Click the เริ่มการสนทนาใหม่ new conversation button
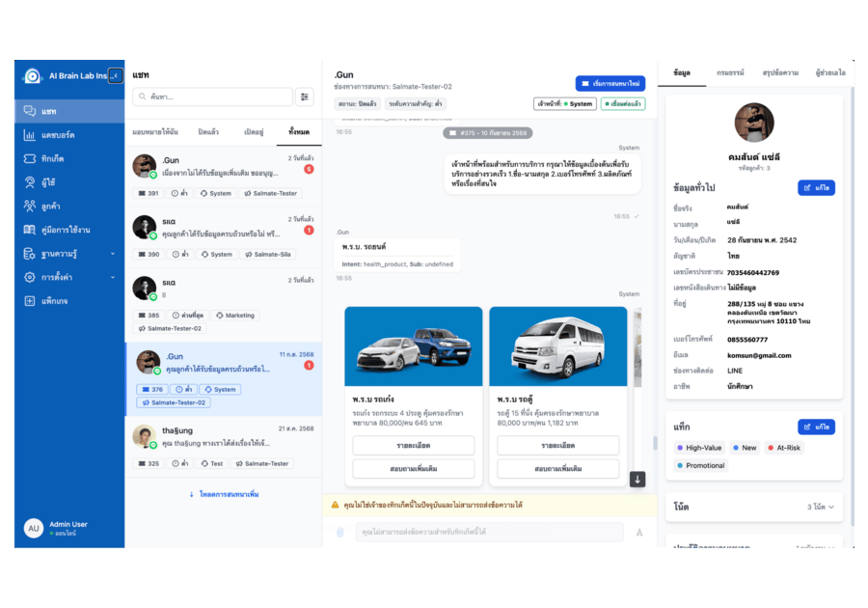This screenshot has width=868, height=608. 610,83
